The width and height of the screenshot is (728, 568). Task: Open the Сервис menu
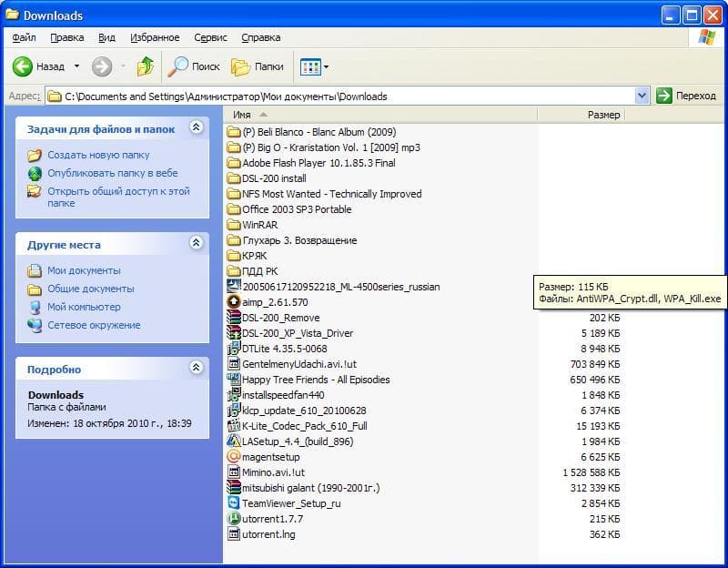[210, 37]
